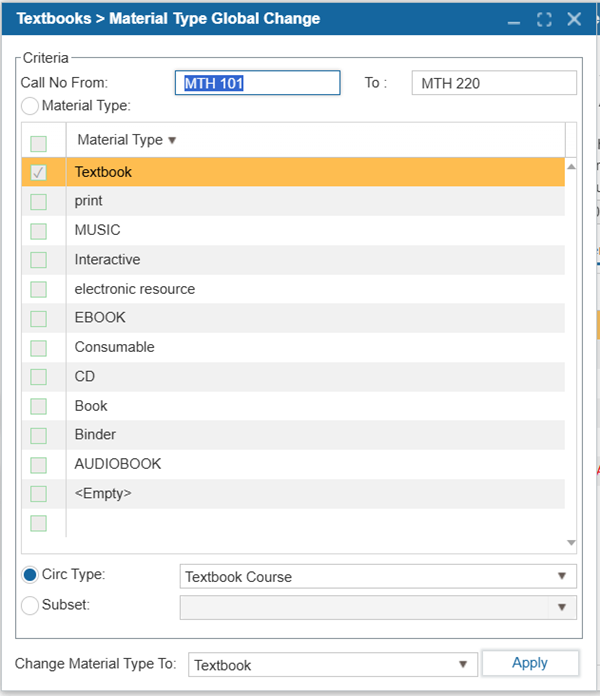
Task: Open the Circ Type dropdown showing Textbook Course
Action: point(378,576)
